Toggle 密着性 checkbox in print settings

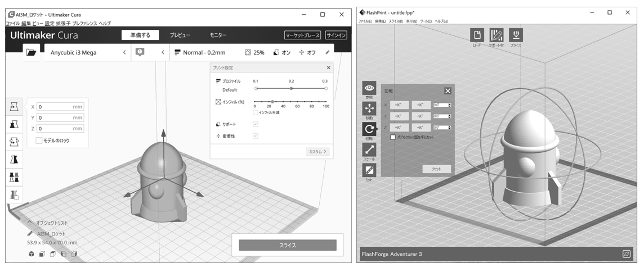[255, 136]
